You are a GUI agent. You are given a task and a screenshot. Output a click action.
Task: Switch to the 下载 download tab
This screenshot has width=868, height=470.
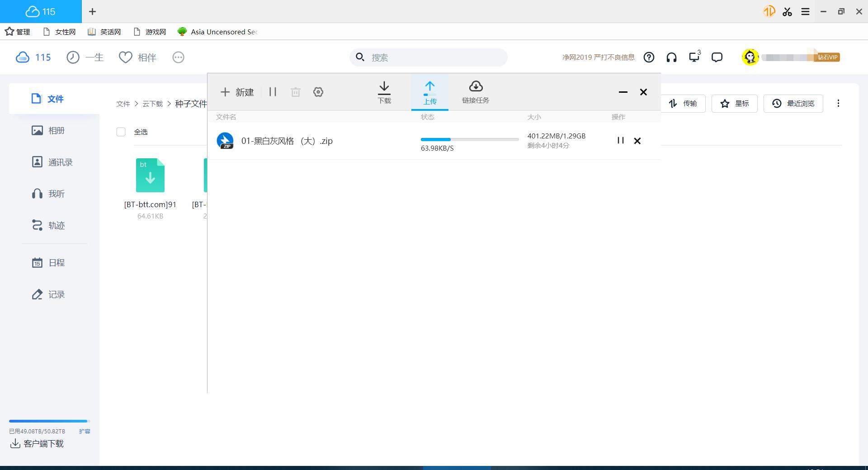tap(384, 92)
